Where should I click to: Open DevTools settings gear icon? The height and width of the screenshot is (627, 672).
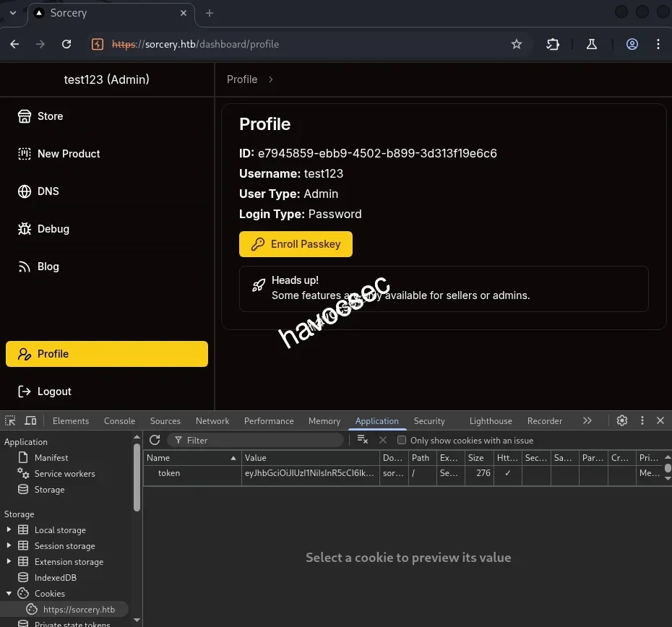point(621,420)
